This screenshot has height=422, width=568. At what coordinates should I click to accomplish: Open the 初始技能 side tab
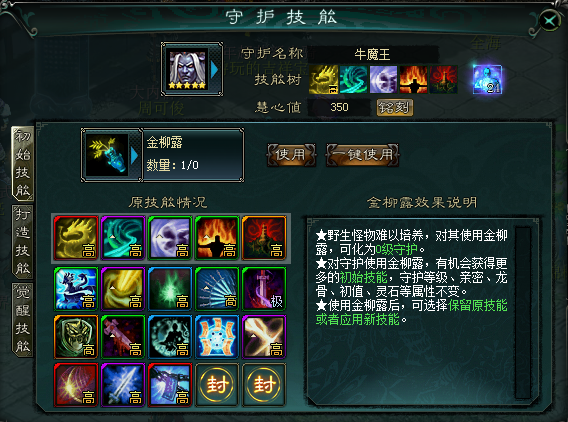point(22,163)
